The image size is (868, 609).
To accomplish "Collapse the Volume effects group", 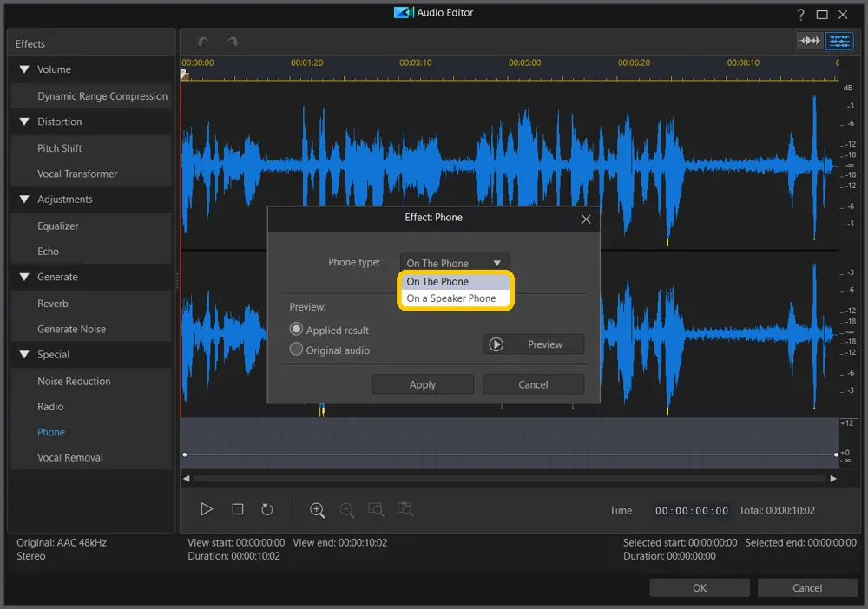I will tap(24, 69).
